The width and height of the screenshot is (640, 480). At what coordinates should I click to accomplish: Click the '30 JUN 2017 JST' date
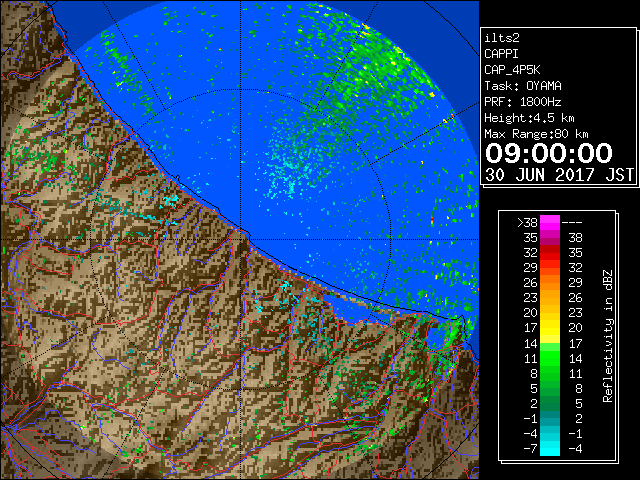click(559, 175)
